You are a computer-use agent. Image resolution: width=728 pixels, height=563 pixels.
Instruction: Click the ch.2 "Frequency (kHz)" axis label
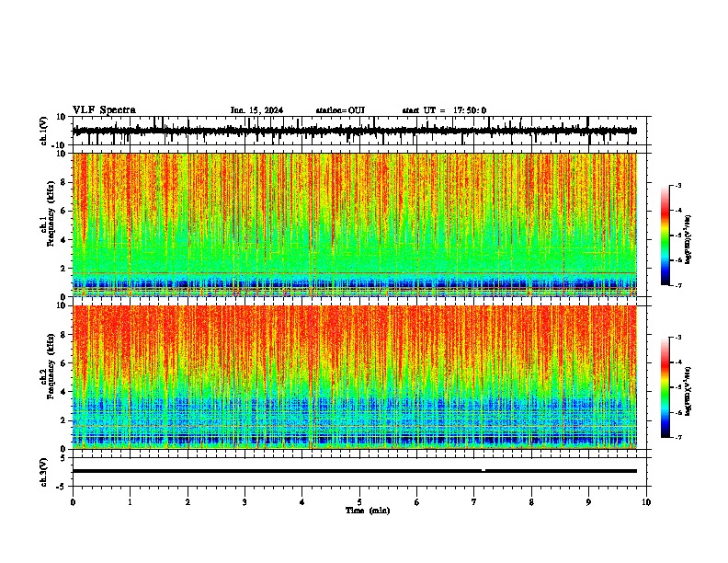pyautogui.click(x=51, y=367)
